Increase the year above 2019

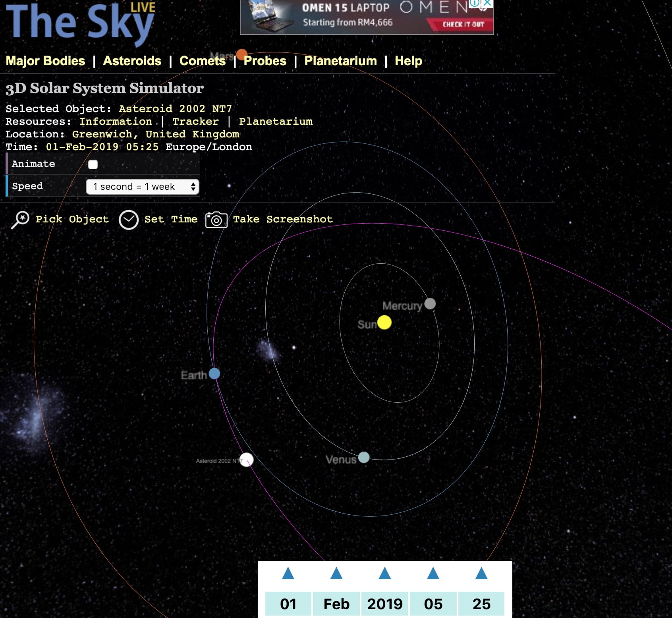coord(385,573)
